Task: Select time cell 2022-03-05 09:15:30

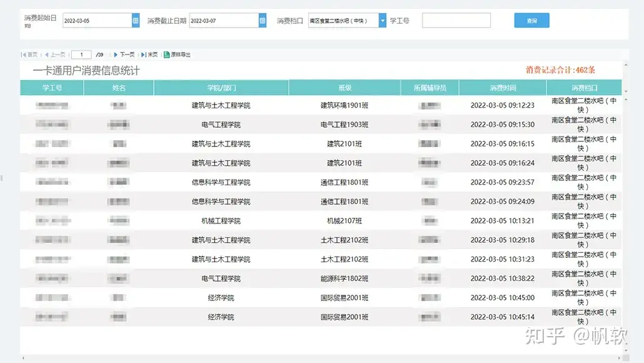Action: point(502,125)
